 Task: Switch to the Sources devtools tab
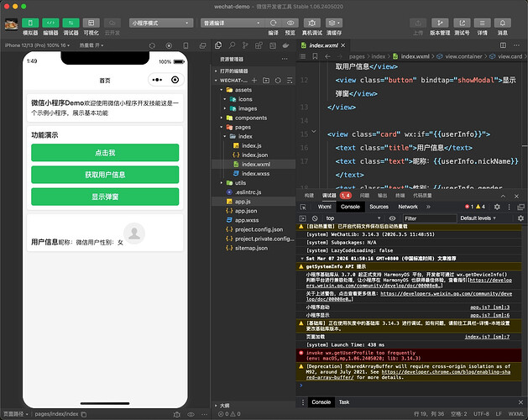coord(379,207)
